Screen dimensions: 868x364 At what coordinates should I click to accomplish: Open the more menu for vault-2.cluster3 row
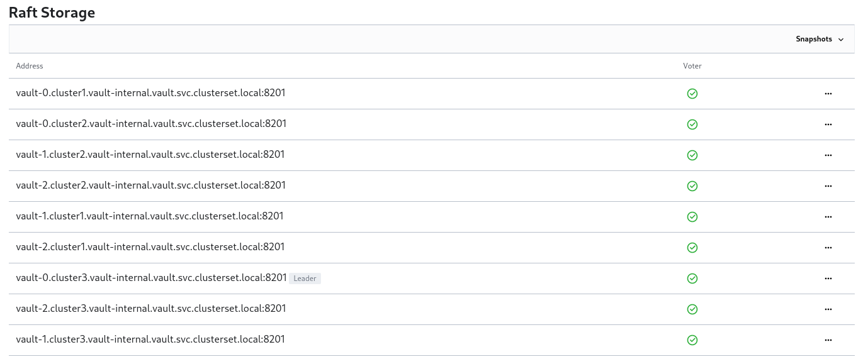tap(828, 309)
